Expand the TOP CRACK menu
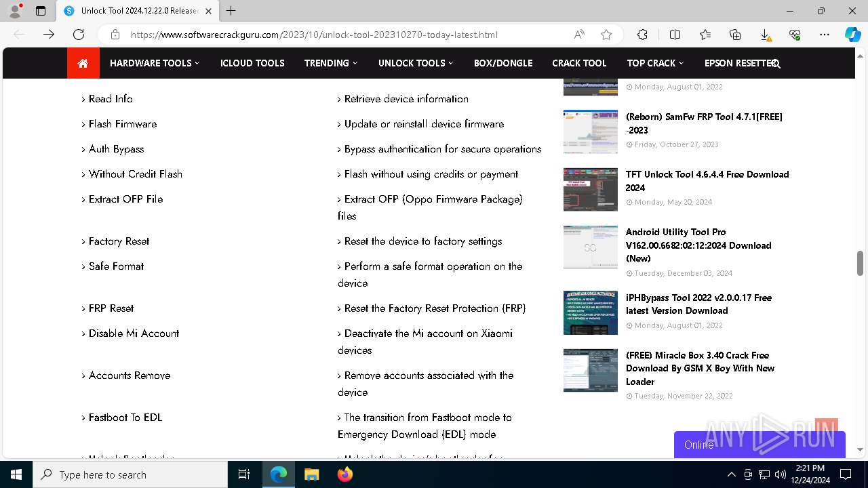The height and width of the screenshot is (488, 868). pyautogui.click(x=655, y=63)
